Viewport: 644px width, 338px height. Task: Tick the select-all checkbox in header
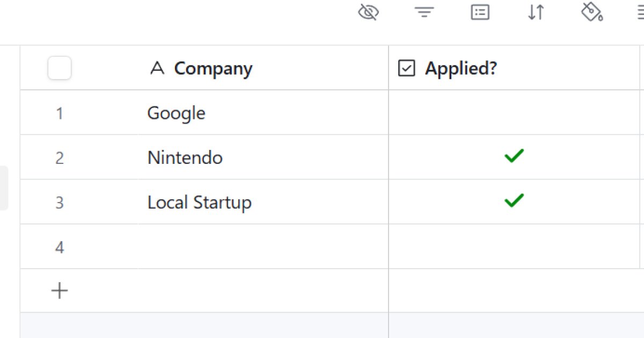[60, 68]
